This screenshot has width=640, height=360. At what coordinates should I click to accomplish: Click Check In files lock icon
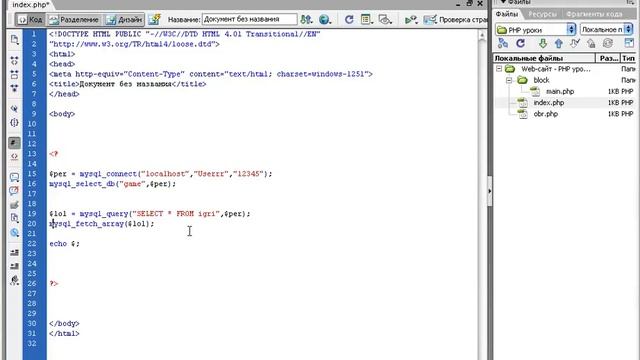tap(591, 43)
